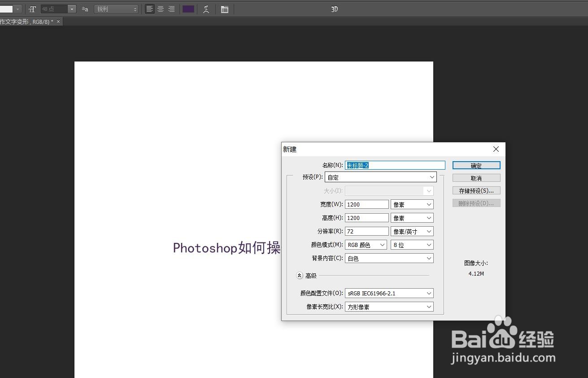The width and height of the screenshot is (588, 378).
Task: Select the right align text icon
Action: pos(171,9)
